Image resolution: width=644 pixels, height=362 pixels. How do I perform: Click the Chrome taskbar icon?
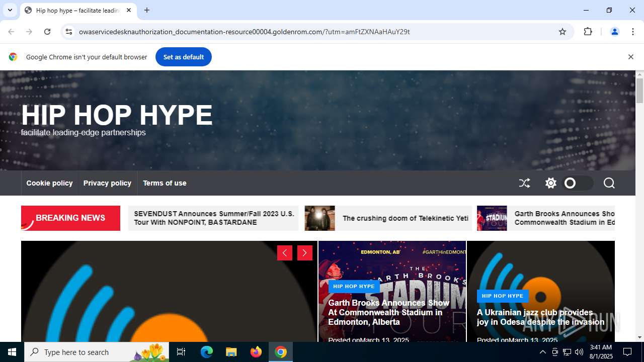(281, 352)
